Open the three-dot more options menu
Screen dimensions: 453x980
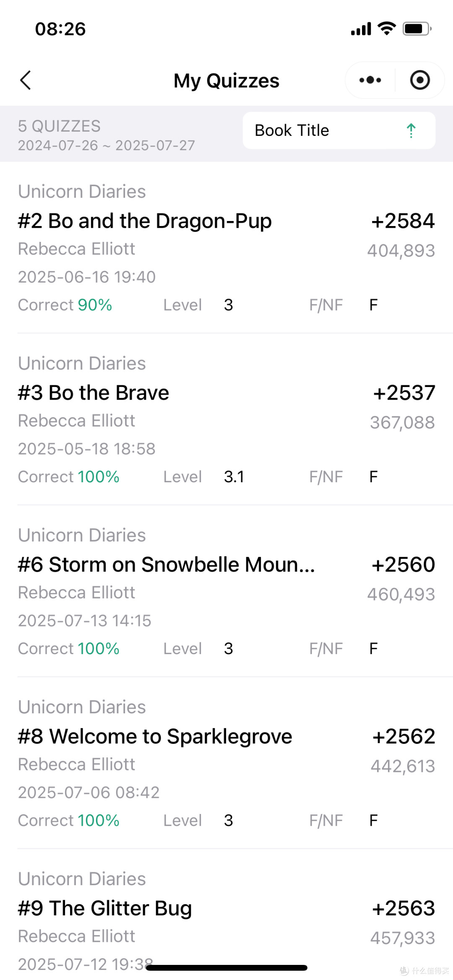point(370,80)
